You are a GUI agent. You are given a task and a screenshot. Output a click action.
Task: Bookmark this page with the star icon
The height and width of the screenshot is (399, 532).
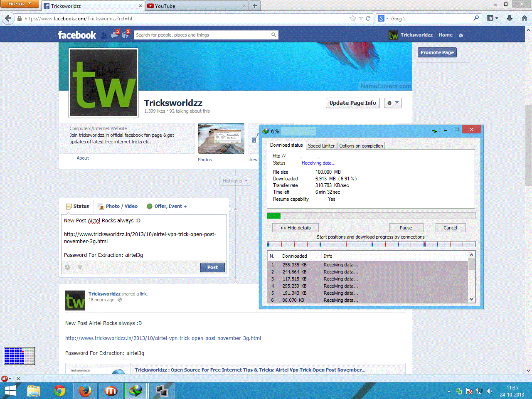(x=353, y=18)
